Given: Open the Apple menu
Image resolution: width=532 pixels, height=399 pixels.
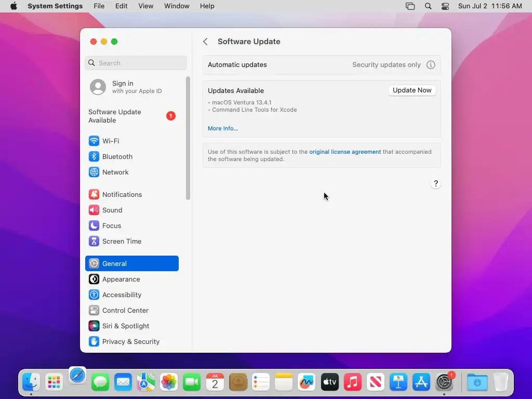Looking at the screenshot, I should (x=14, y=6).
